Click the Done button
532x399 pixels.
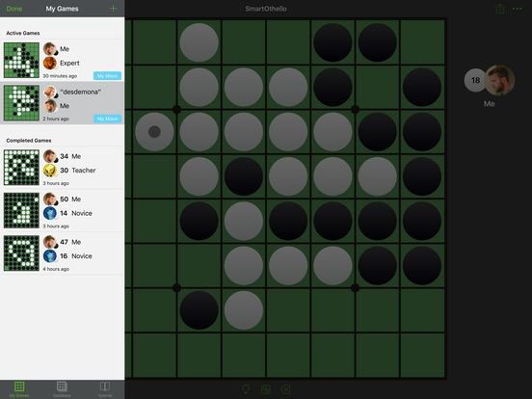(x=14, y=9)
